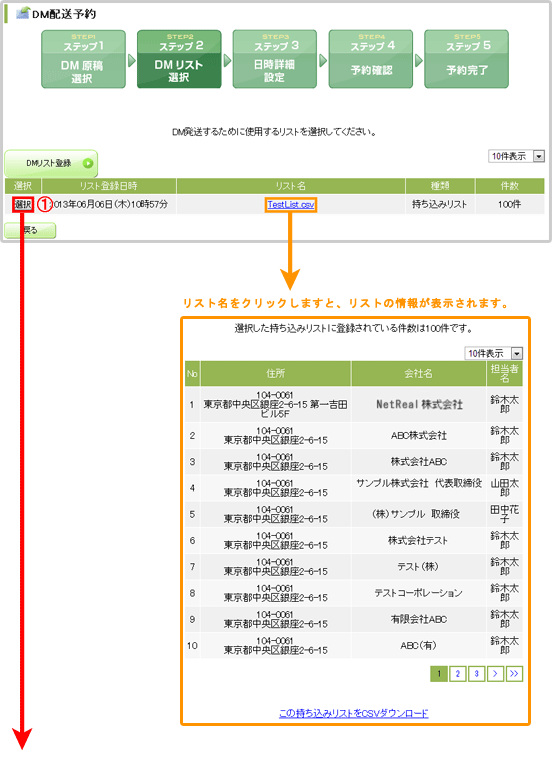552x760 pixels.
Task: Click the リスト登録日時 column header
Action: pos(109,186)
